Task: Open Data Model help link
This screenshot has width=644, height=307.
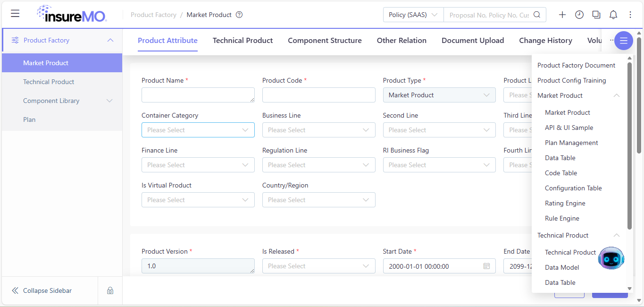Action: [562, 267]
